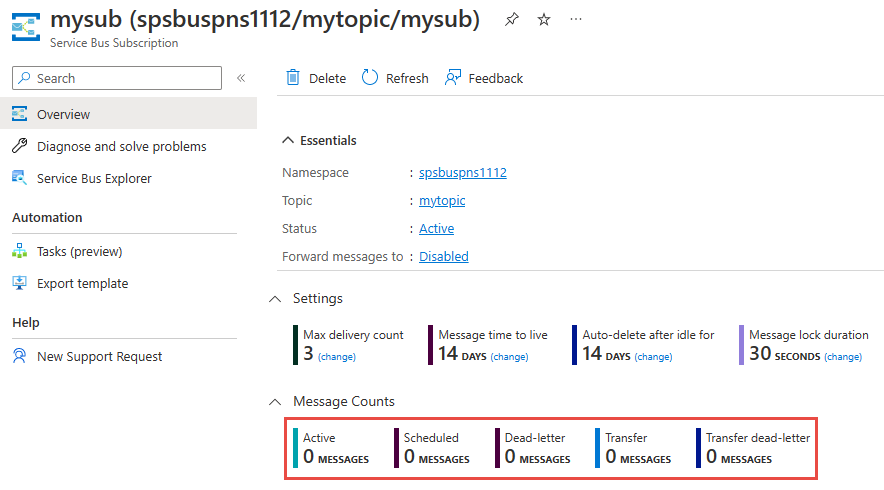Collapse the Essentials section
The height and width of the screenshot is (490, 884).
point(288,141)
